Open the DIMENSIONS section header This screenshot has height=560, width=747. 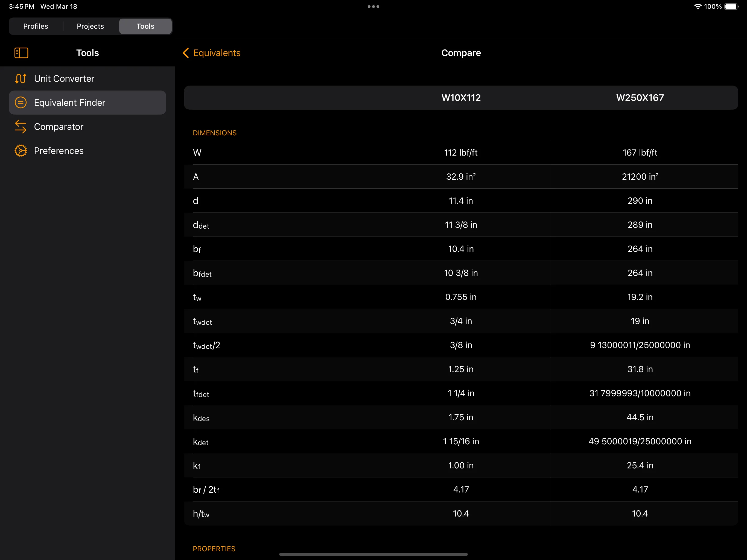214,133
